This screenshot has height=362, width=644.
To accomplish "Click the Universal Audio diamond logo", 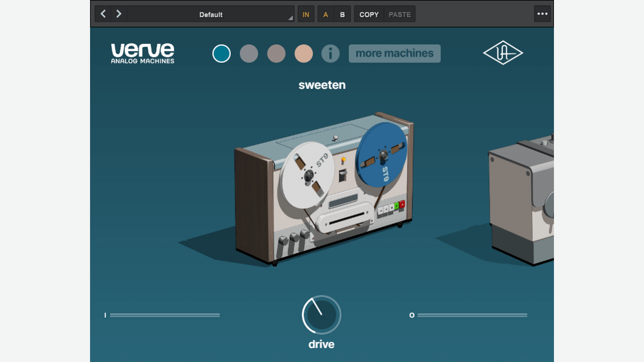I will tap(503, 53).
